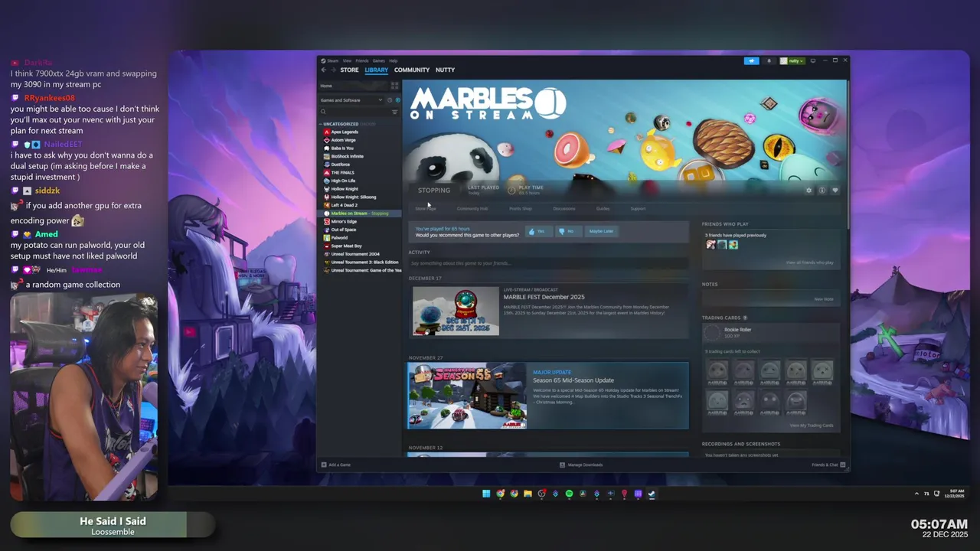The width and height of the screenshot is (980, 551).
Task: Open the Store Page link
Action: point(425,208)
